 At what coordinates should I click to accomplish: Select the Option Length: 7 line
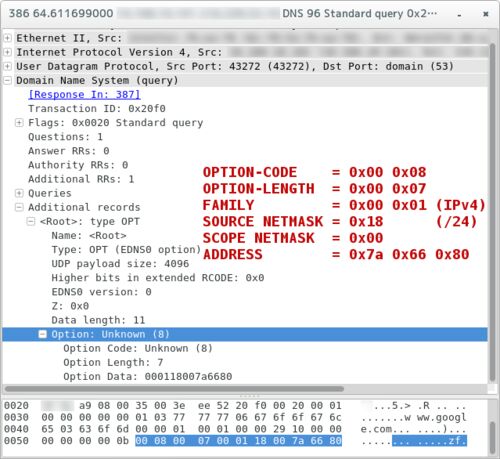pos(113,362)
